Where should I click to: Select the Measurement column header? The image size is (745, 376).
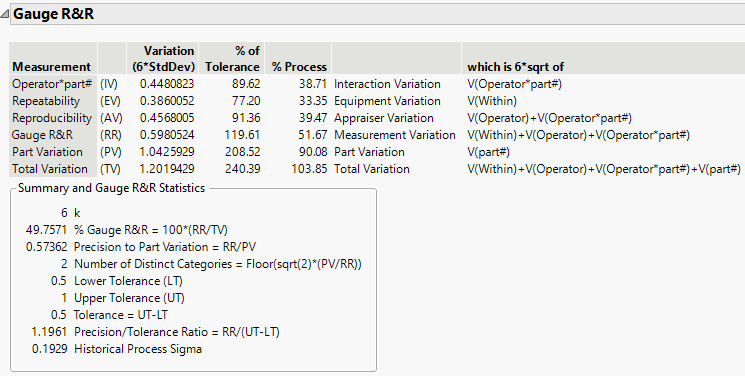click(x=51, y=67)
